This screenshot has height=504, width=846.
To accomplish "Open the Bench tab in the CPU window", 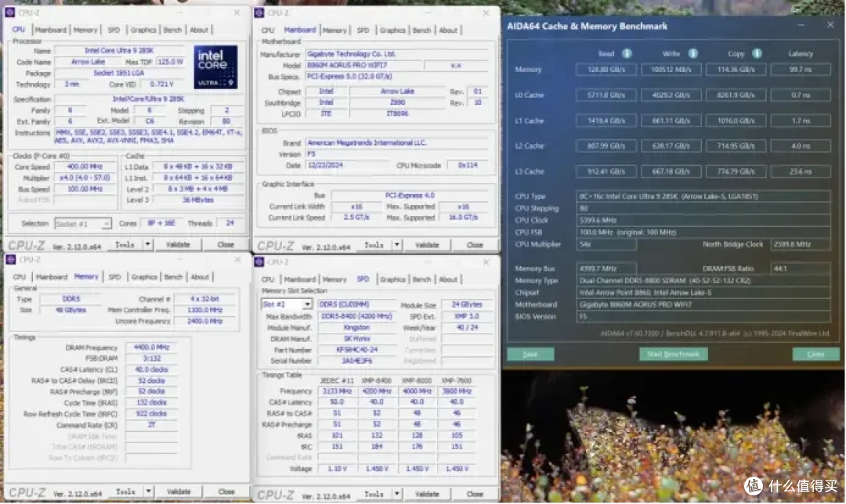I will point(172,30).
